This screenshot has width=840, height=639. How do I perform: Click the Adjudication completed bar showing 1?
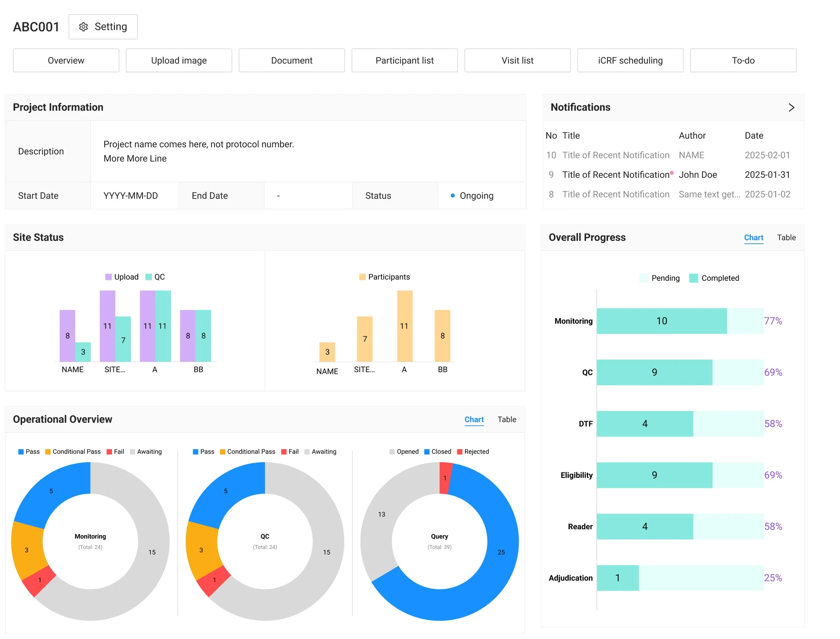coord(617,578)
